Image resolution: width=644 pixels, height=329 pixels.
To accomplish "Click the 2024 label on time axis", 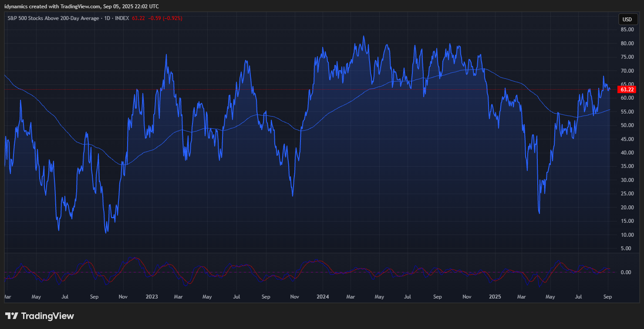I will click(323, 297).
